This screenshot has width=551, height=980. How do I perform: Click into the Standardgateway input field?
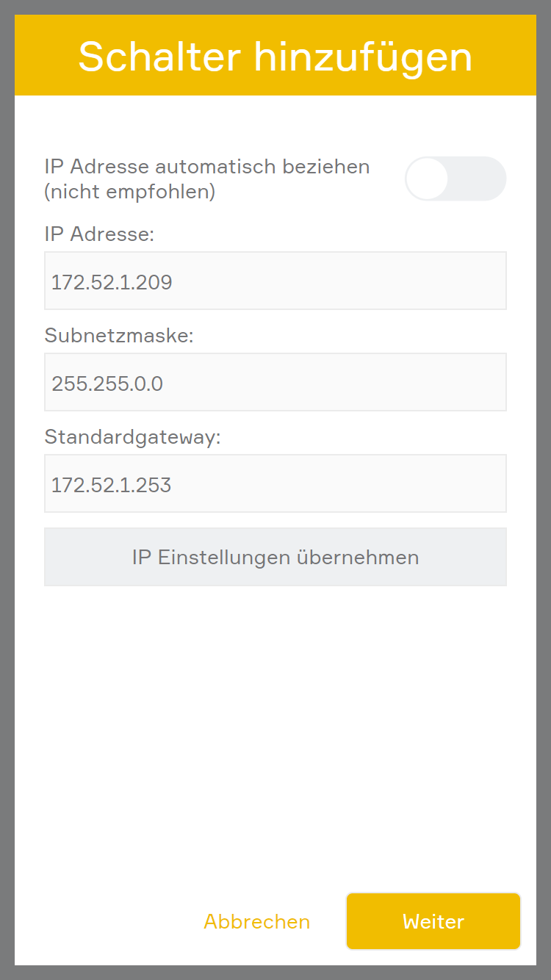click(x=275, y=483)
